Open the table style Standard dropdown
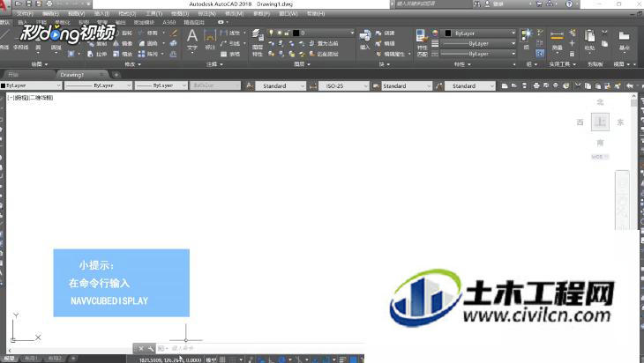This screenshot has width=644, height=363. click(x=407, y=85)
